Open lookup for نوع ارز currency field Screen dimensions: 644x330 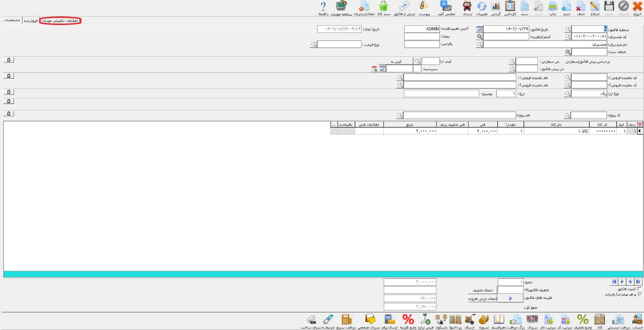pos(567,94)
